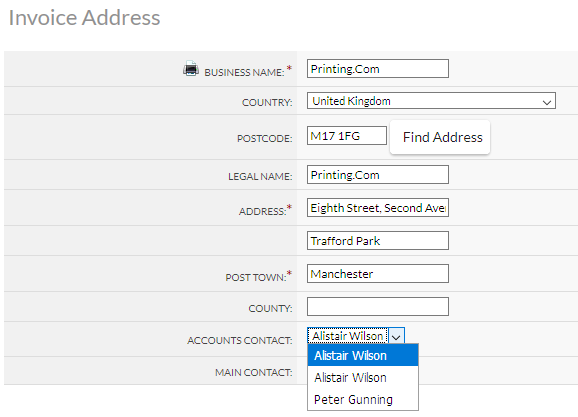Select Peter Gunning from the contact list
This screenshot has height=417, width=578.
[x=363, y=399]
